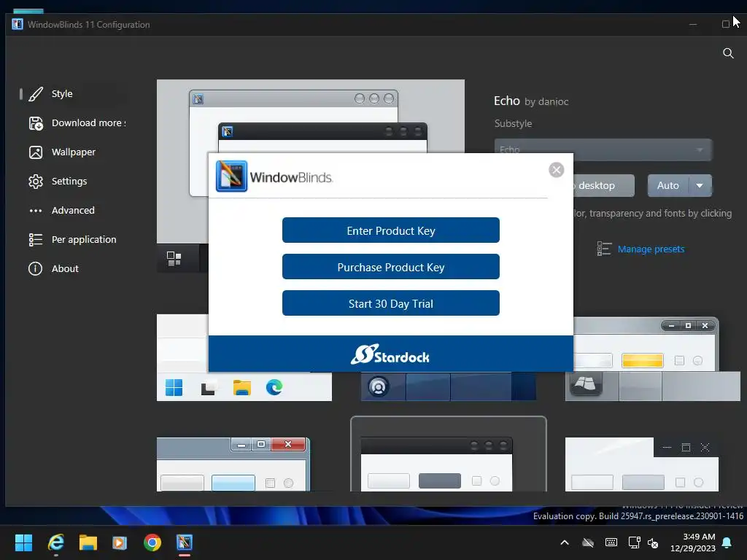
Task: Click the About info icon
Action: coord(35,268)
